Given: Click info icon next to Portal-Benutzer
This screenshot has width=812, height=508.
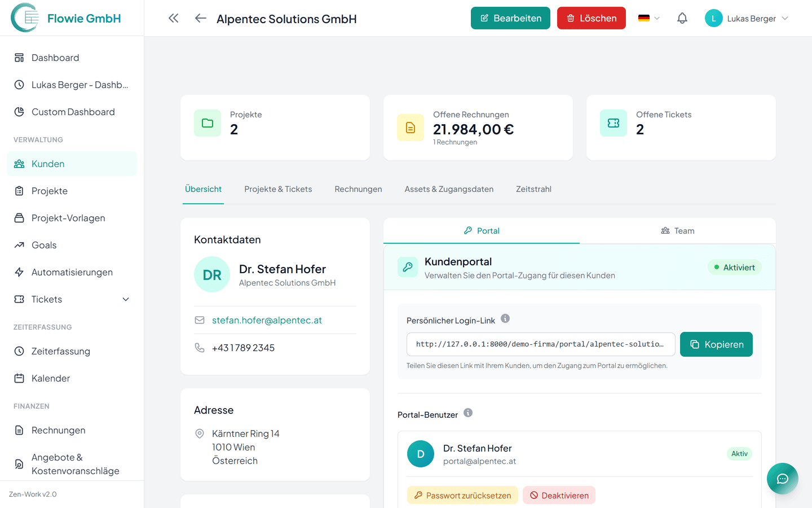Looking at the screenshot, I should tap(468, 413).
